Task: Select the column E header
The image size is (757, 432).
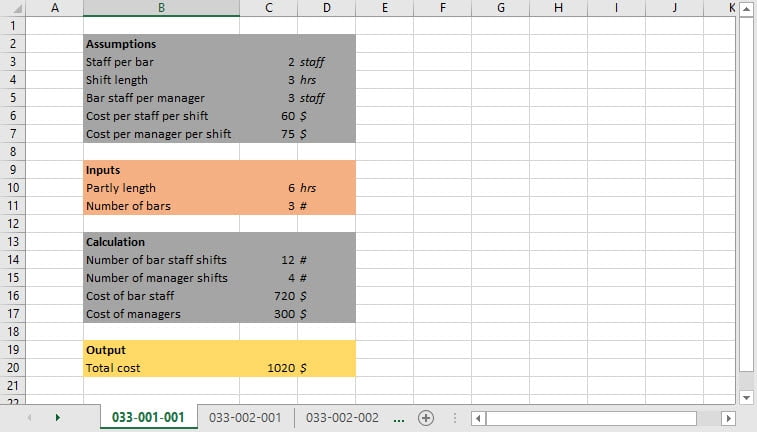Action: coord(385,8)
